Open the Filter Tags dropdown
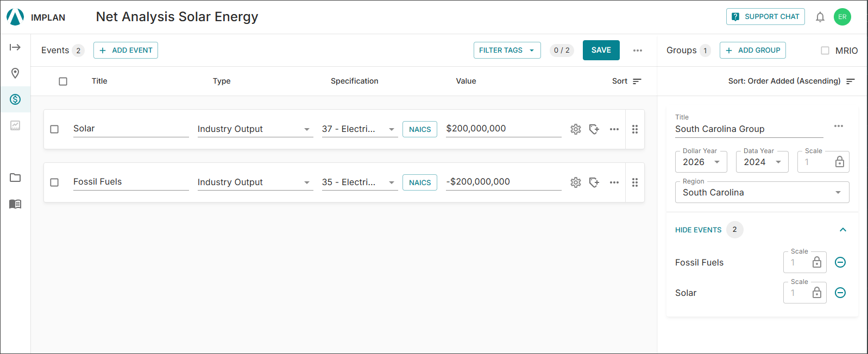The width and height of the screenshot is (868, 354). [507, 50]
